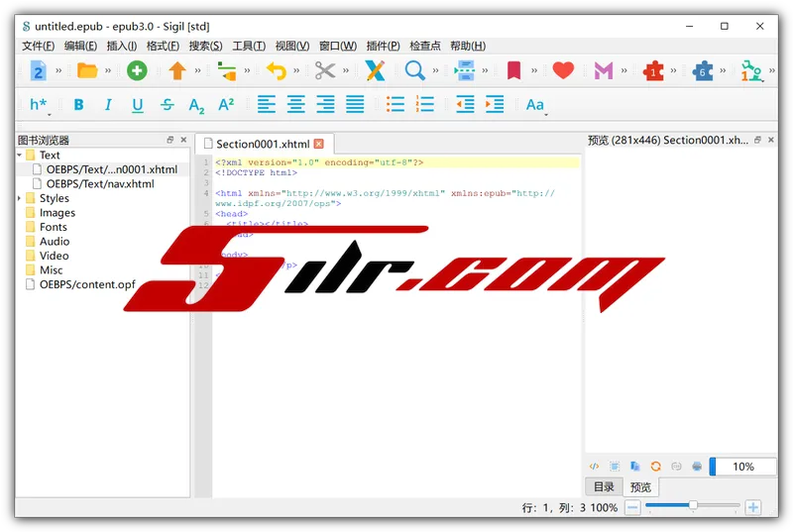This screenshot has height=532, width=793.
Task: Click the preview 10% progress bar
Action: 742,467
